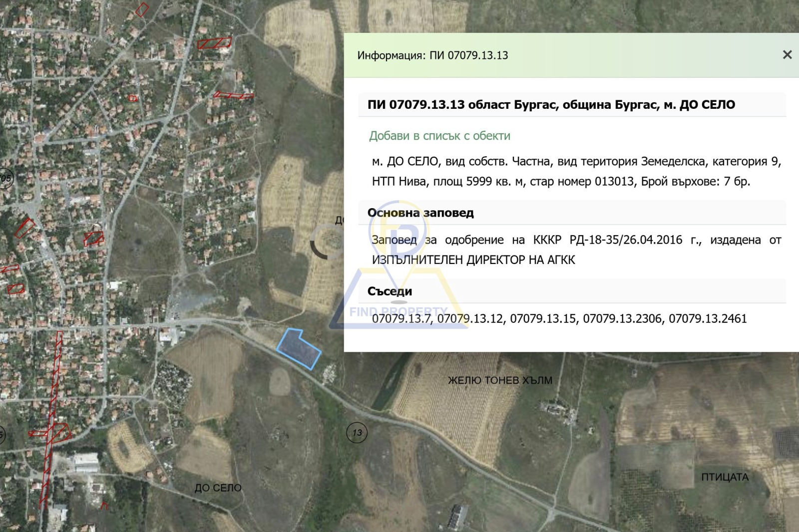Click the popup title 'Информация: ПИ 07079.13.13'

point(432,55)
